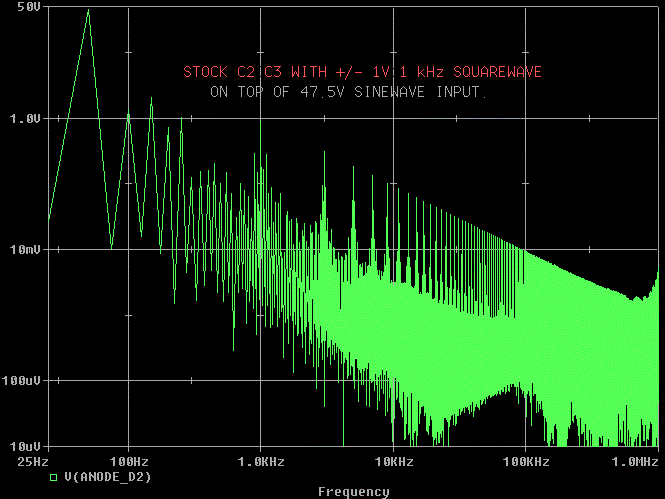The width and height of the screenshot is (665, 499).
Task: Click the trace peak at 100Hz
Action: coord(128,114)
